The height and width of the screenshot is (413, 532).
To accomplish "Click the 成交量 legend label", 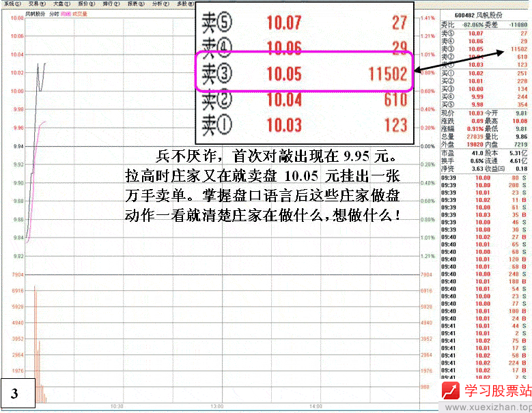I will [80, 14].
